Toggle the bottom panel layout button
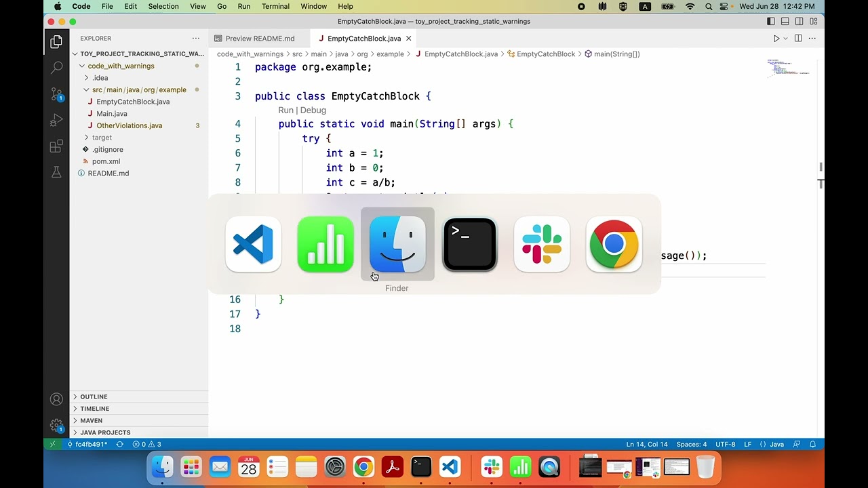The image size is (868, 488). [x=785, y=22]
